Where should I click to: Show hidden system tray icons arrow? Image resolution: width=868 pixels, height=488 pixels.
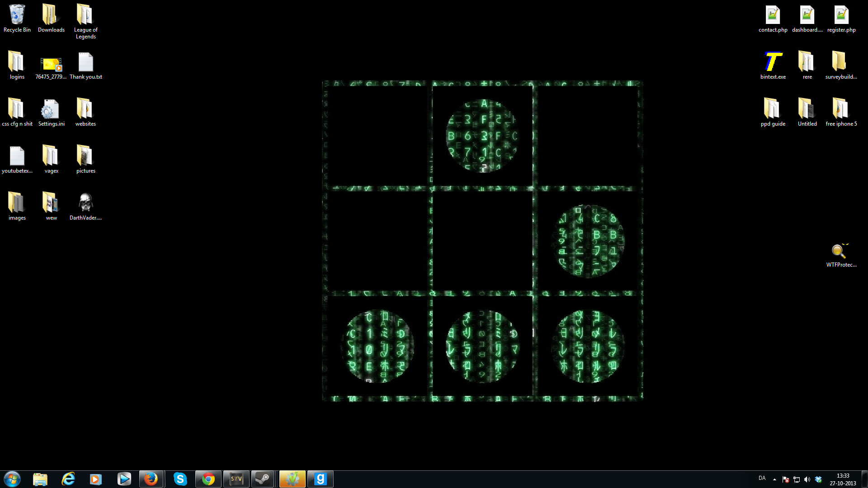[774, 479]
